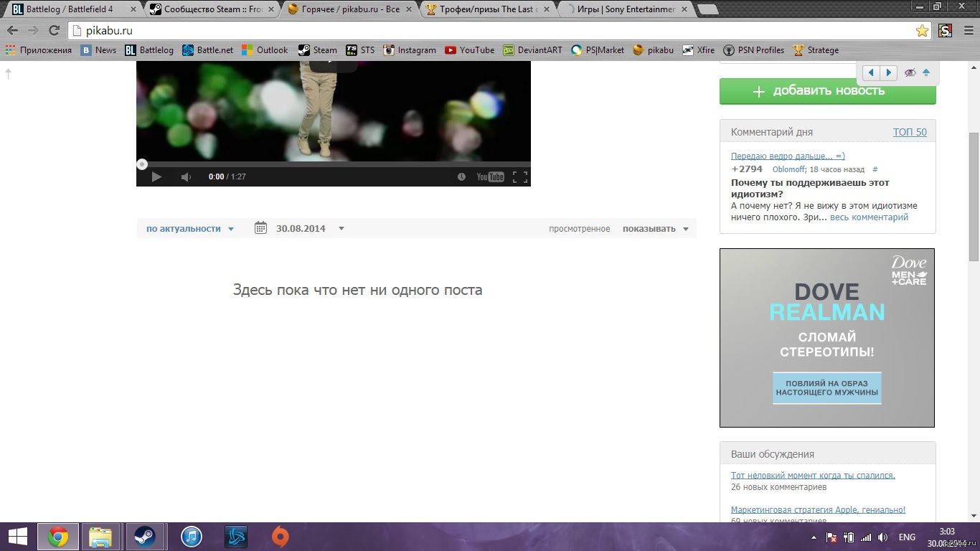The image size is (980, 551).
Task: Click the page vertical scrollbar
Action: pyautogui.click(x=974, y=197)
